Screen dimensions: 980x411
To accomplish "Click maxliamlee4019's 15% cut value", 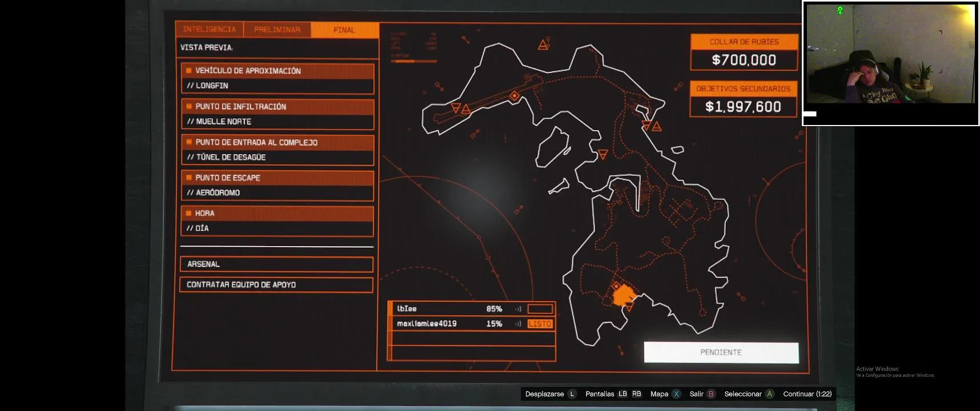I will (494, 324).
